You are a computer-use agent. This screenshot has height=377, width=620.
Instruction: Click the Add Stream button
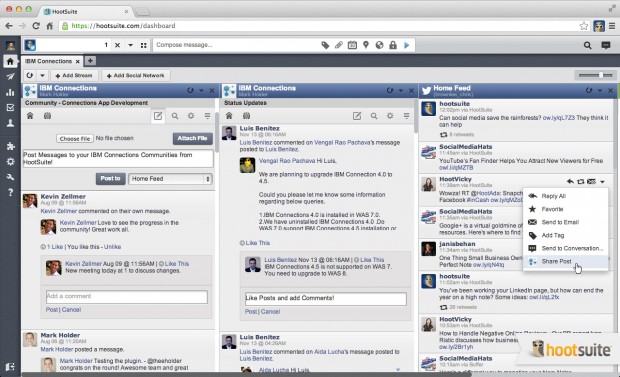(x=74, y=75)
